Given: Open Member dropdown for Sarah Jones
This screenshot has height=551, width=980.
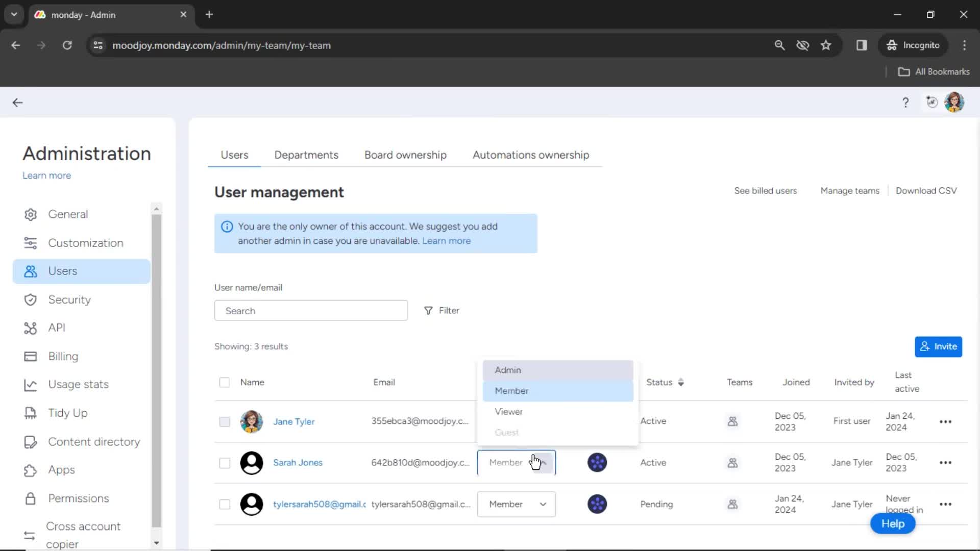Looking at the screenshot, I should point(517,463).
